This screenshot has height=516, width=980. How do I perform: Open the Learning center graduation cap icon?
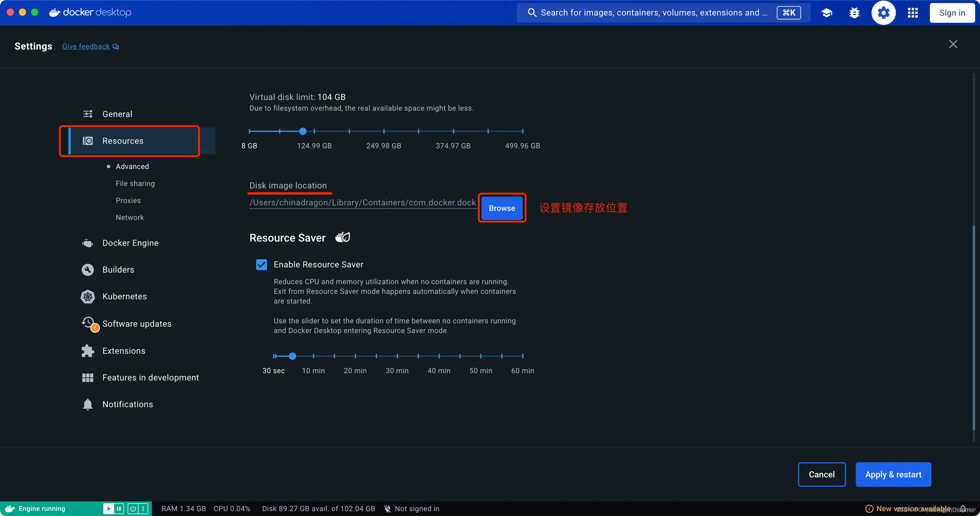coord(826,13)
